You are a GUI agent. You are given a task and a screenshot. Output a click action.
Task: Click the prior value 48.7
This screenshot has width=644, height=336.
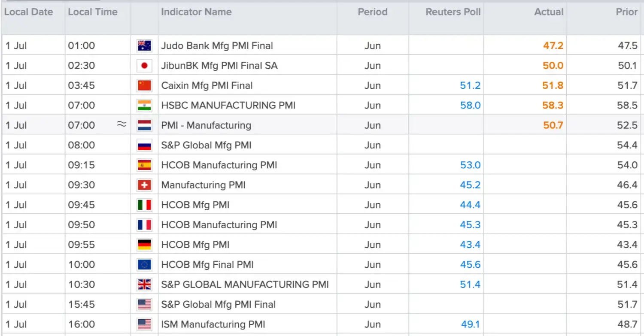click(x=627, y=324)
